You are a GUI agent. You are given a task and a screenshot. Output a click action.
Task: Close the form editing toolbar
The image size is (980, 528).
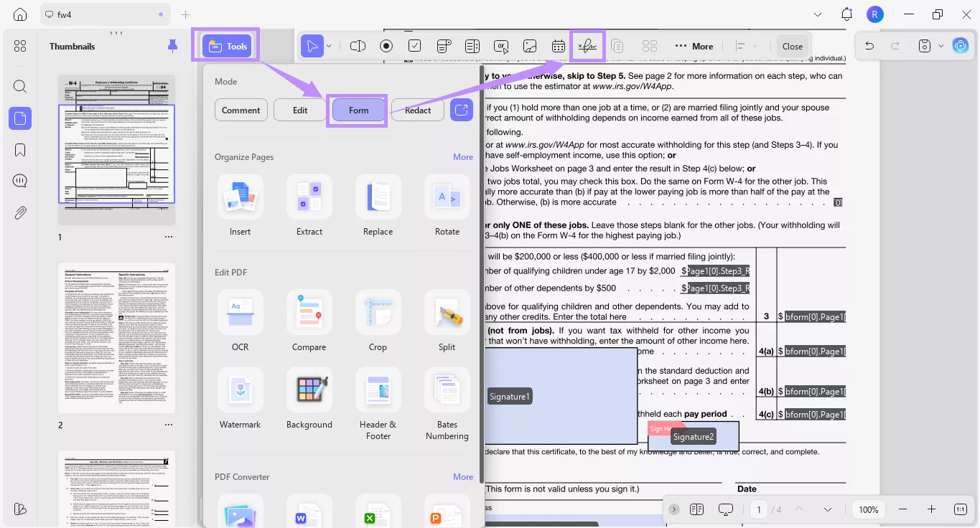click(x=792, y=45)
